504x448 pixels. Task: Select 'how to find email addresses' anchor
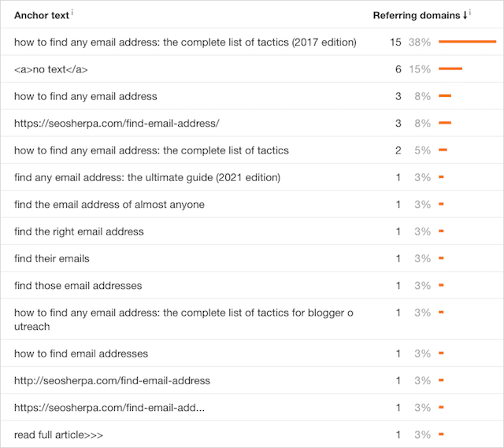click(x=81, y=354)
